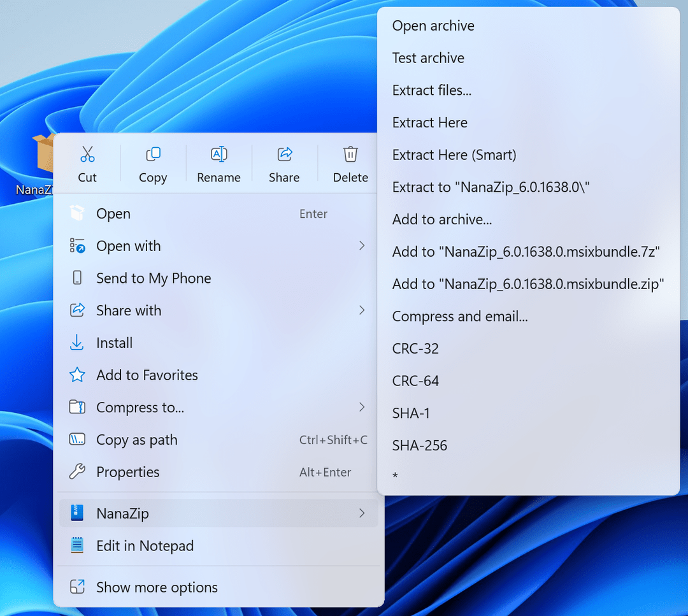Click the Cut scissors icon
The width and height of the screenshot is (688, 616).
pos(87,154)
